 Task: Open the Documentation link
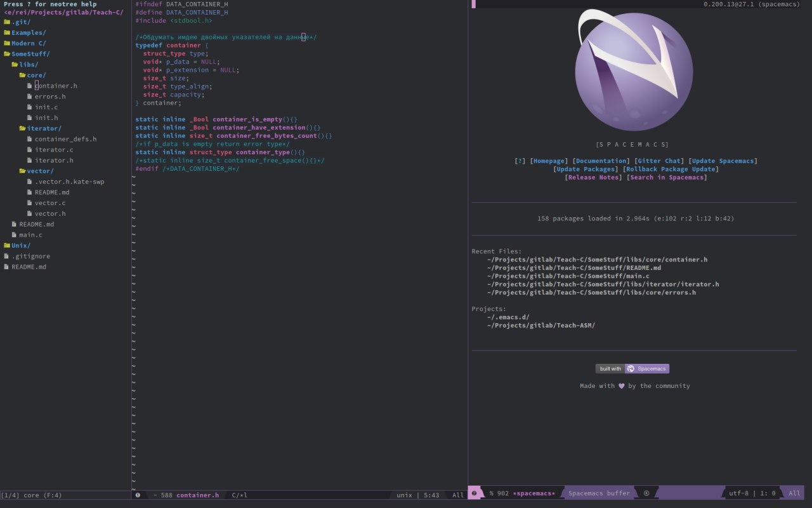click(x=601, y=161)
